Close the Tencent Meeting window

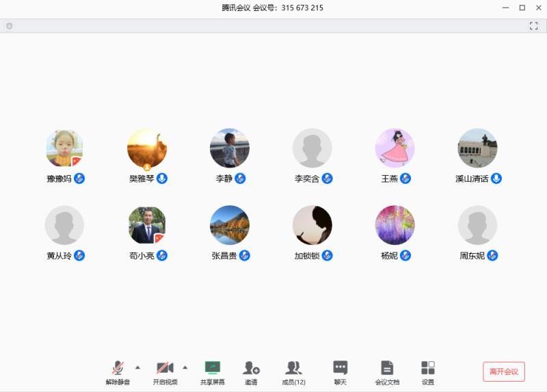point(539,8)
